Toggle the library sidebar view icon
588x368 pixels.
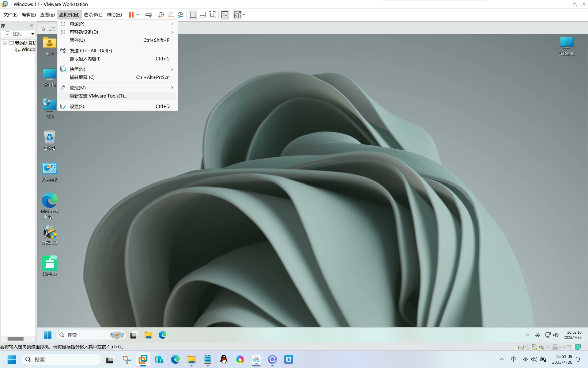193,15
